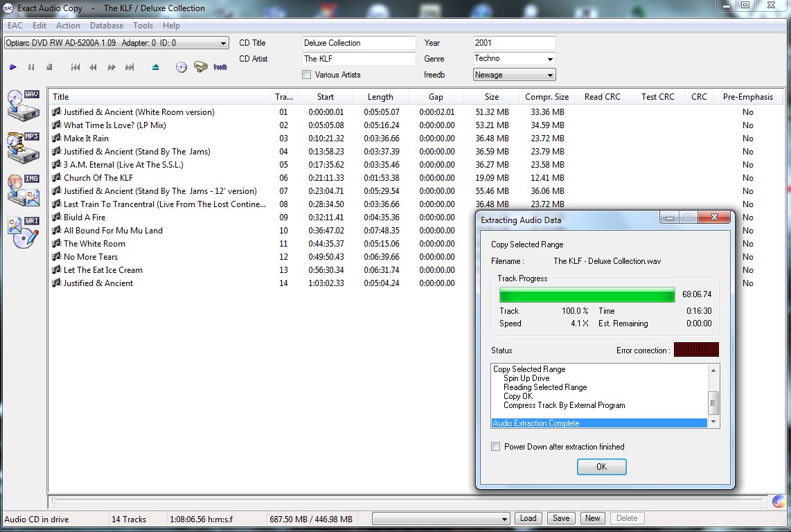791x532 pixels.
Task: Click the Gap column header
Action: [x=436, y=97]
